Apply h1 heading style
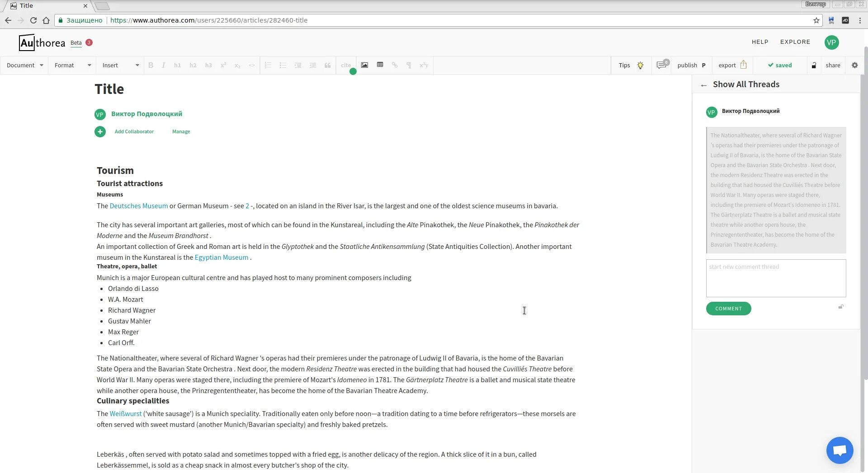This screenshot has height=473, width=868. (x=177, y=65)
